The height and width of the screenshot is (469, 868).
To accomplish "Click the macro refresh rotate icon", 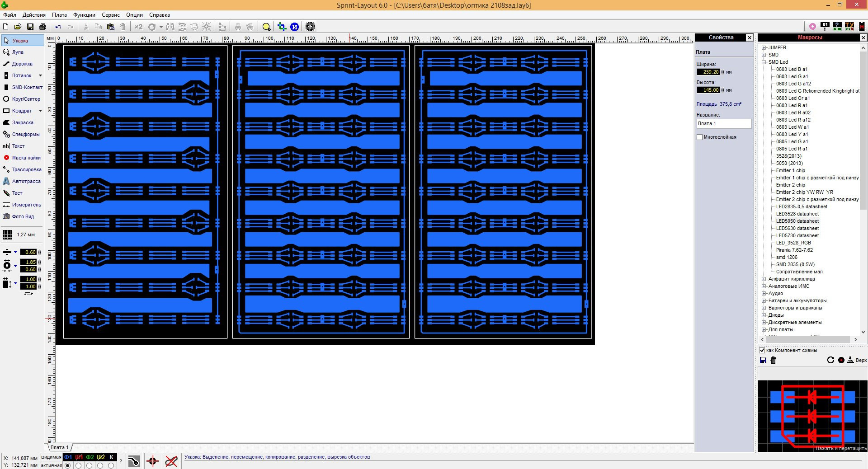I will coord(830,360).
